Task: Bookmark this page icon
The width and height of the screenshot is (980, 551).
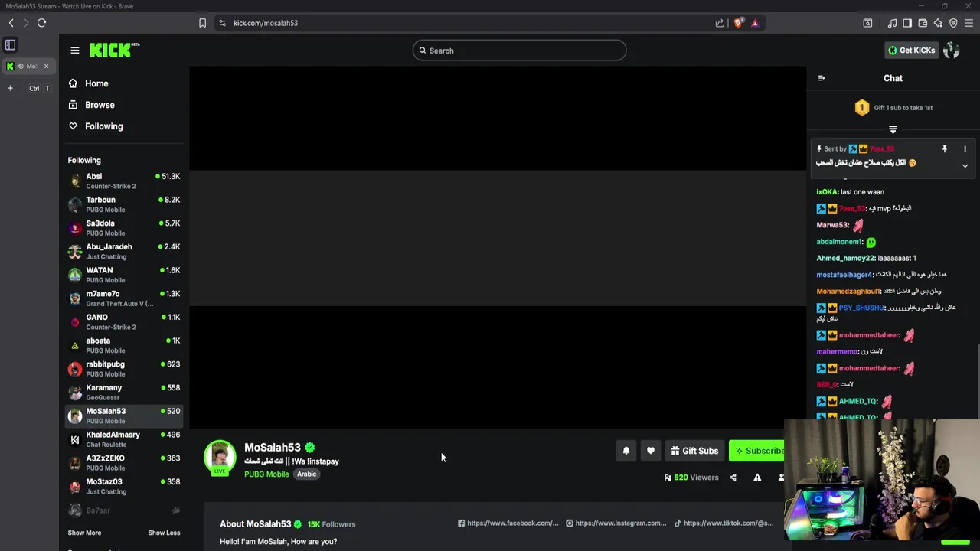Action: [202, 23]
